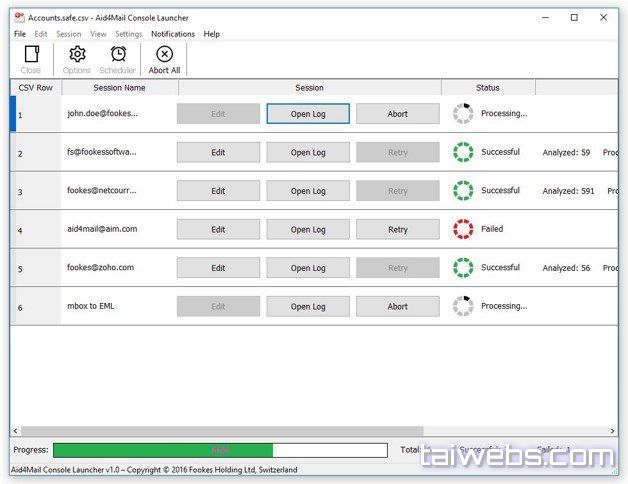Click the Processing spinner for row 1
The width and height of the screenshot is (628, 484).
coord(463,114)
